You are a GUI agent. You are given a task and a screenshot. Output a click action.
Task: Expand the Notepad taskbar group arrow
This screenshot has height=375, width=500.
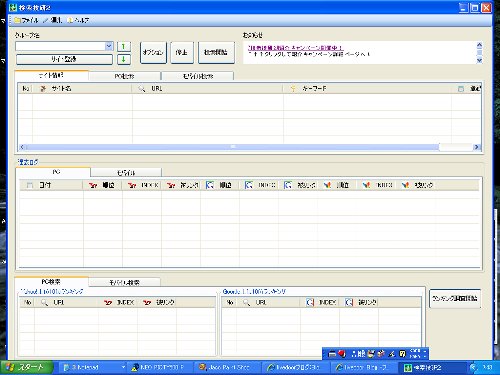coord(123,368)
